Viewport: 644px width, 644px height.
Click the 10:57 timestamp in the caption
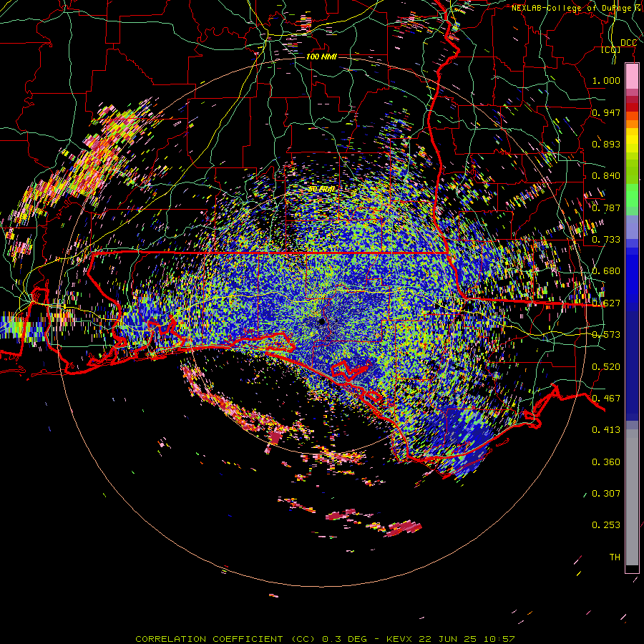pos(499,639)
